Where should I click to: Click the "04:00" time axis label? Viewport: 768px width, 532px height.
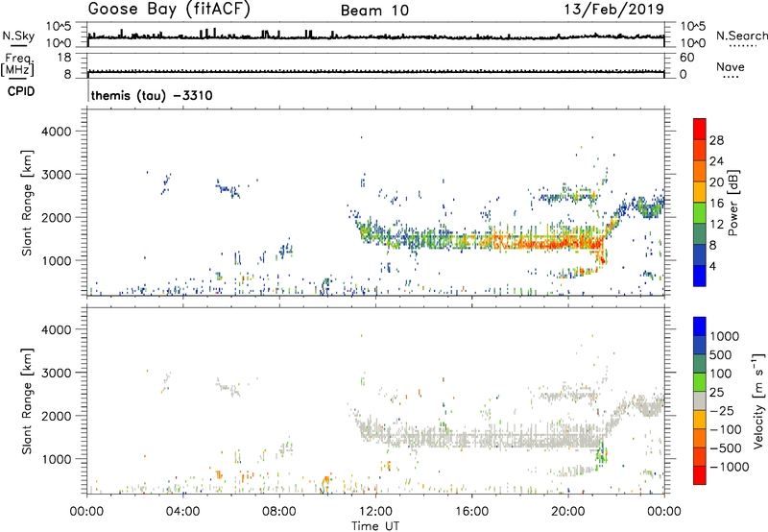(x=182, y=512)
